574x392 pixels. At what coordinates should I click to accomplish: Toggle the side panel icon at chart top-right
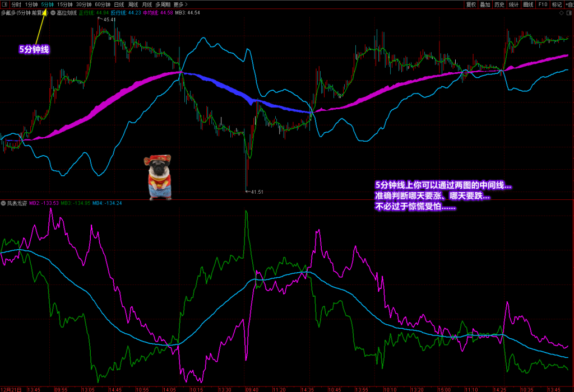[570, 12]
